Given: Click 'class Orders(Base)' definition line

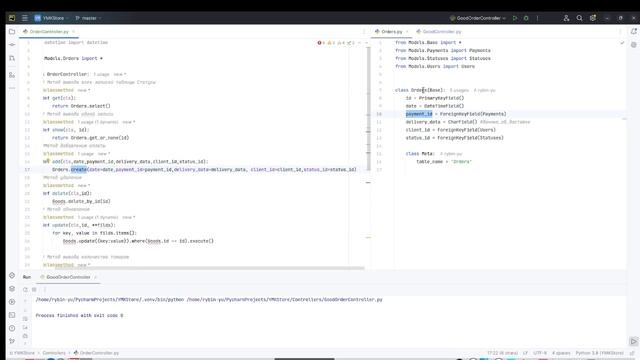Looking at the screenshot, I should [420, 90].
